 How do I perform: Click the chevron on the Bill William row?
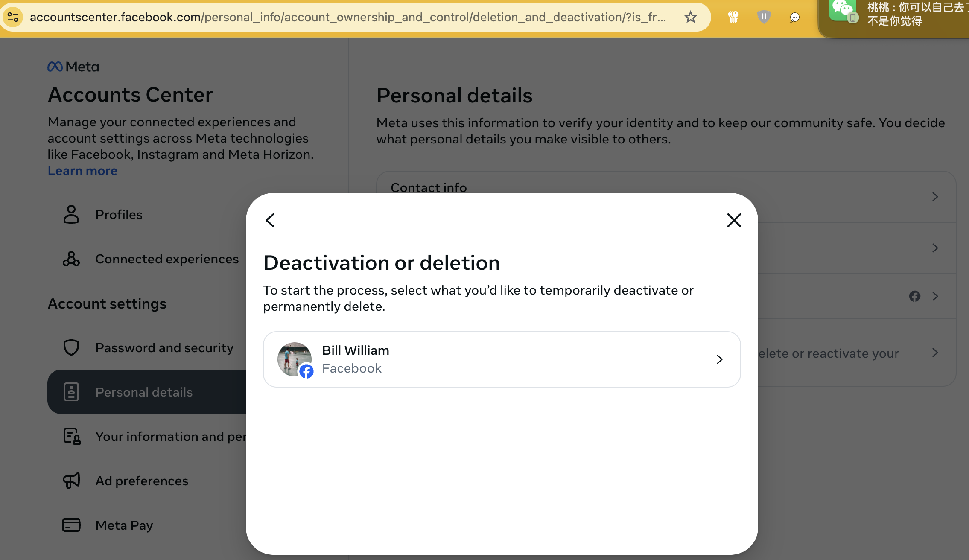719,359
